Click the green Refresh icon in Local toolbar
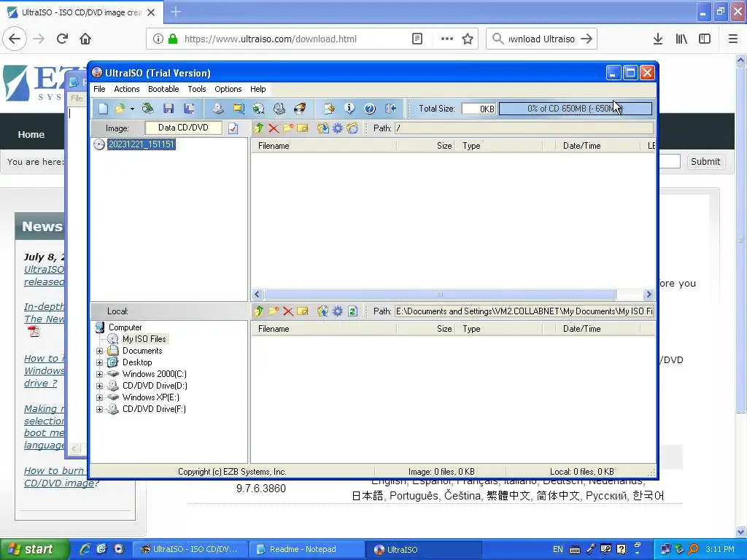Viewport: 747px width, 560px height. 352,311
